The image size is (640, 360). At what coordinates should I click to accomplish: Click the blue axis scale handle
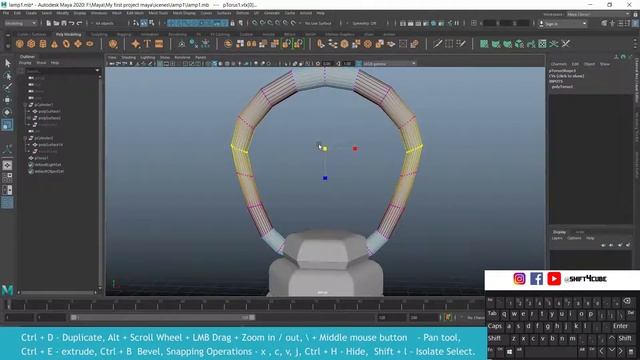tap(325, 178)
